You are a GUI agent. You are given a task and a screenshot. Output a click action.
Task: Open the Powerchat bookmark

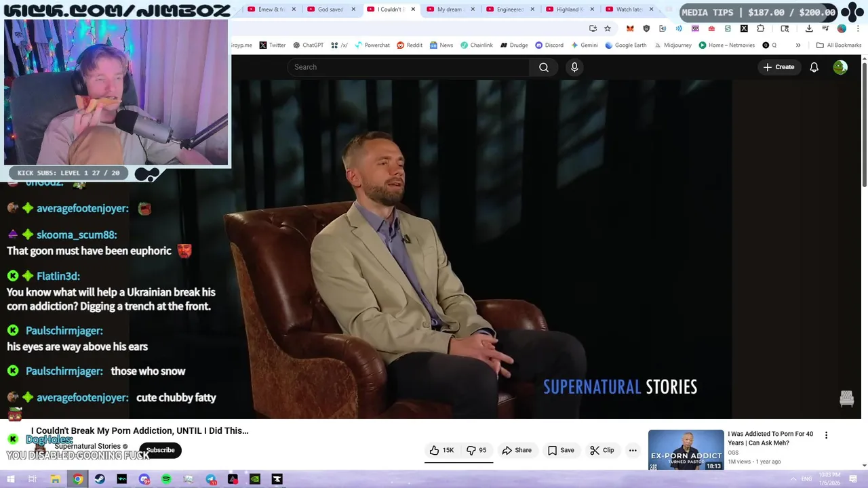pyautogui.click(x=371, y=45)
